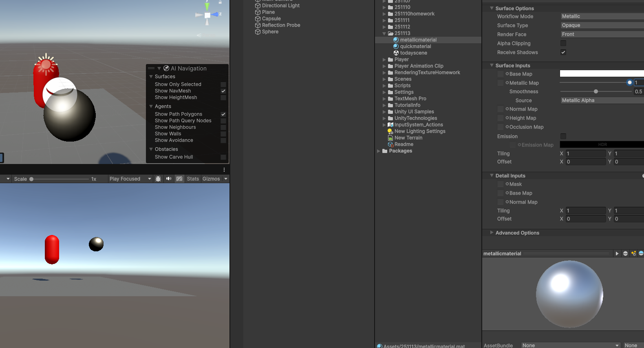
Task: Open the Gizmos dropdown arrow
Action: click(x=226, y=179)
